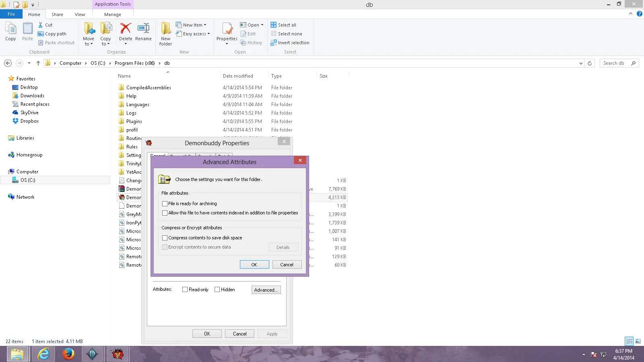Open the File menu tab

click(11, 14)
